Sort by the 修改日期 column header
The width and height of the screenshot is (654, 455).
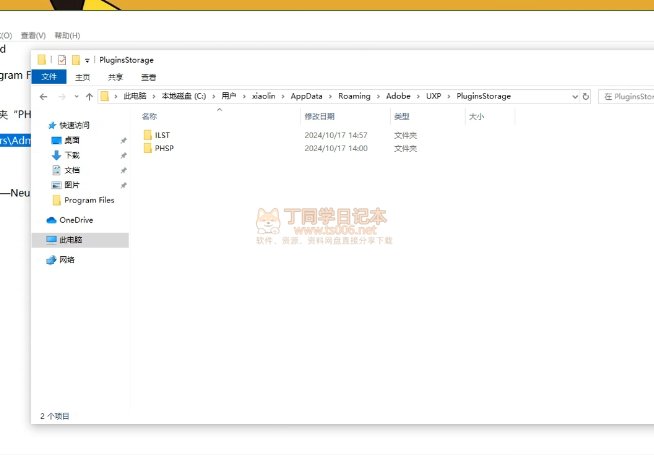[x=319, y=116]
